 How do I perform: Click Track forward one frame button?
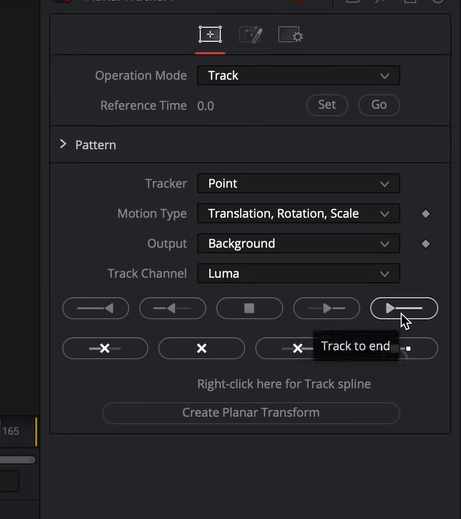pyautogui.click(x=326, y=308)
